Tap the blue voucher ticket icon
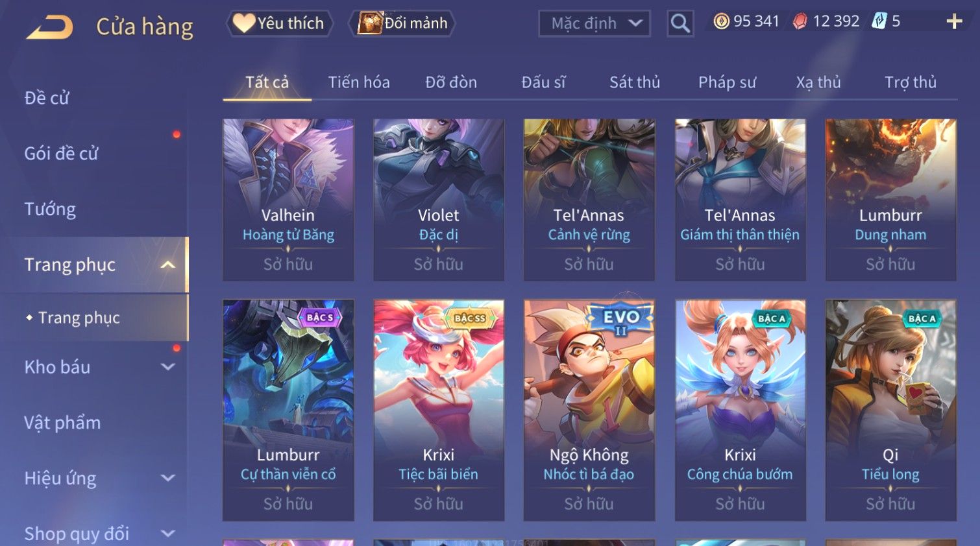 click(x=879, y=21)
